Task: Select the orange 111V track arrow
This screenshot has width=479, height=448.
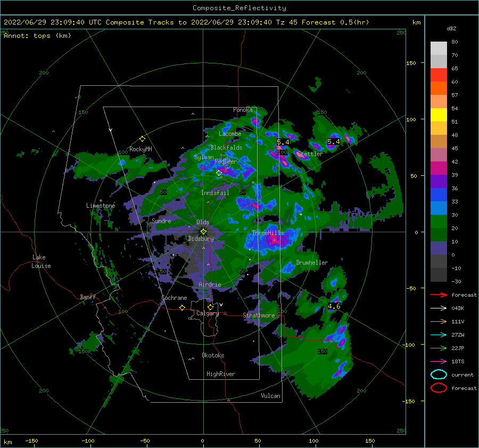Action: point(439,321)
